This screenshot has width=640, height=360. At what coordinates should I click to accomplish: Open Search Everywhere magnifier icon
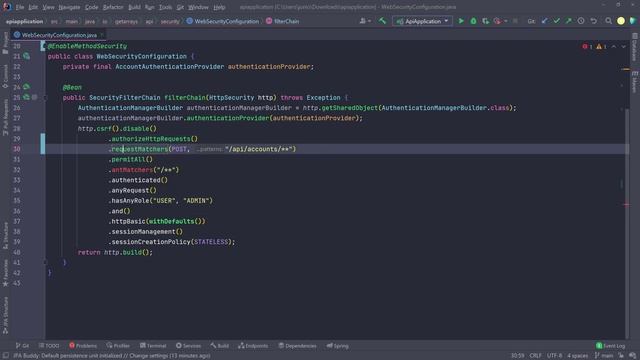(608, 21)
